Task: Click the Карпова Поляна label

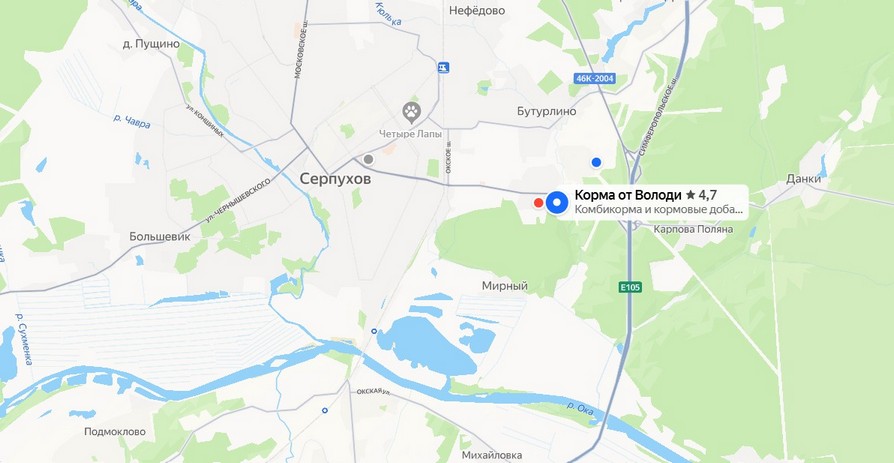Action: click(x=693, y=229)
